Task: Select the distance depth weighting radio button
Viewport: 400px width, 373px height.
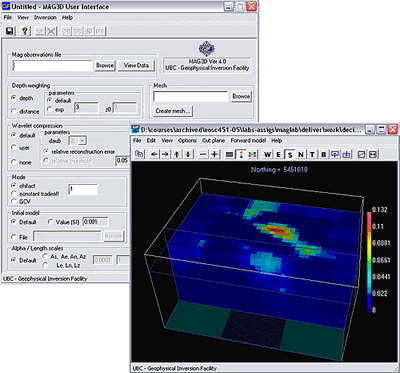Action: (14, 111)
